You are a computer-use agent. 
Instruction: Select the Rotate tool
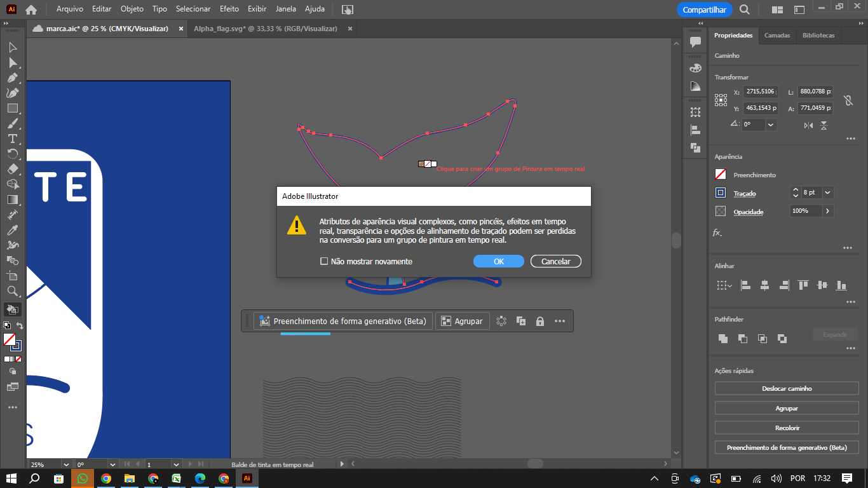tap(13, 154)
